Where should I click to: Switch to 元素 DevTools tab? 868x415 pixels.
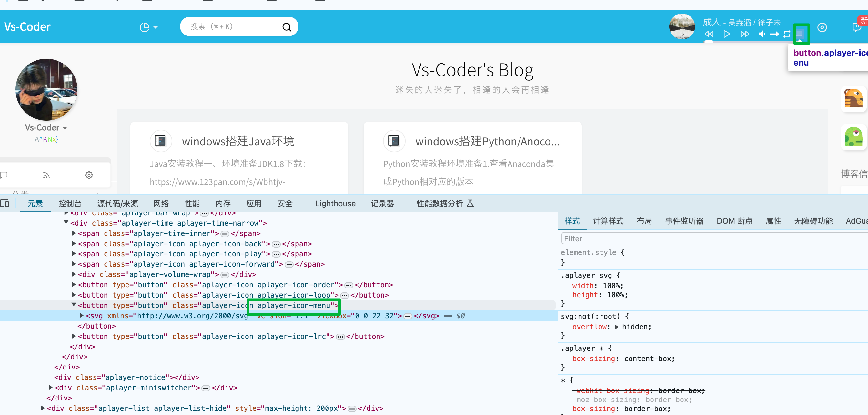pyautogui.click(x=35, y=203)
